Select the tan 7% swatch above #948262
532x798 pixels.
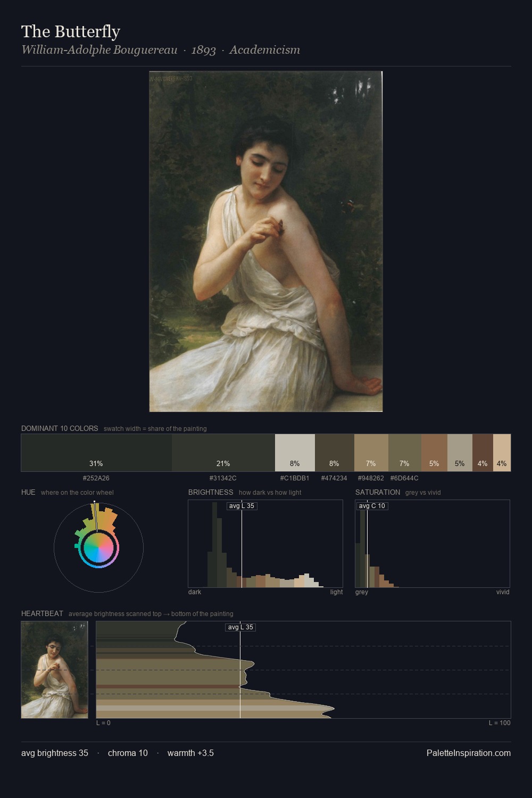[371, 453]
